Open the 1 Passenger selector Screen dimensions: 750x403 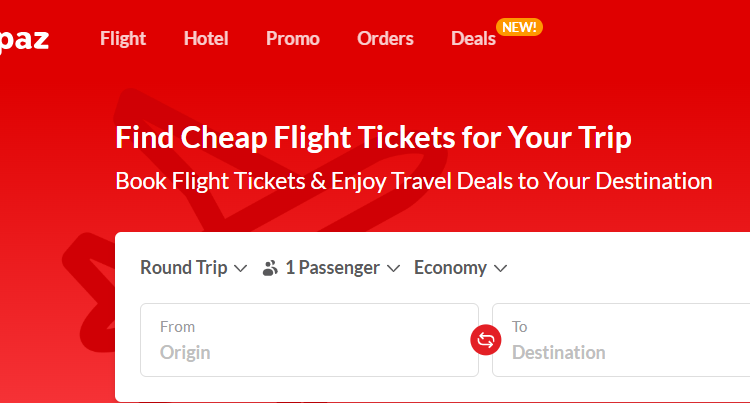(x=332, y=267)
